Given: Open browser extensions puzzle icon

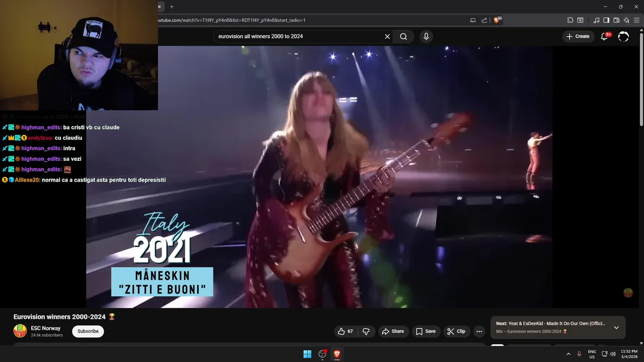Looking at the screenshot, I should pyautogui.click(x=570, y=20).
